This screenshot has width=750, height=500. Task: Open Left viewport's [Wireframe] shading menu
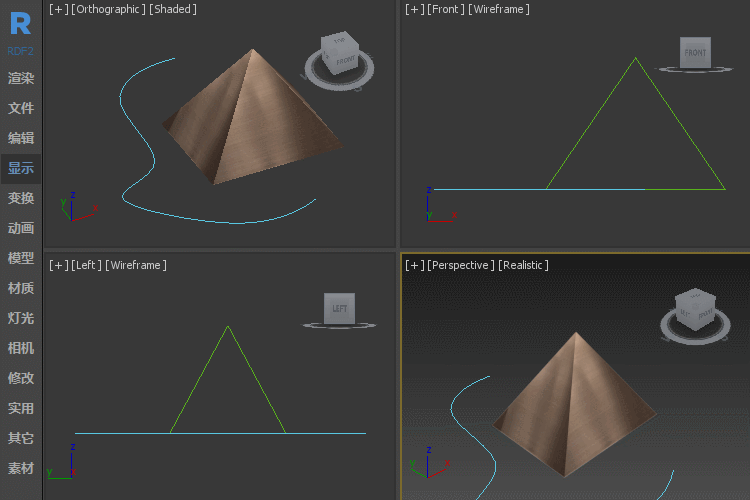[136, 265]
